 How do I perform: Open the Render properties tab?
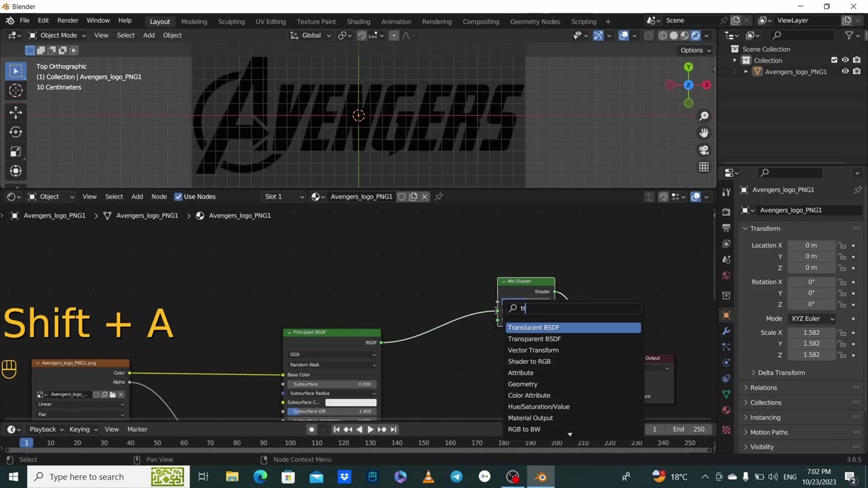pos(726,211)
